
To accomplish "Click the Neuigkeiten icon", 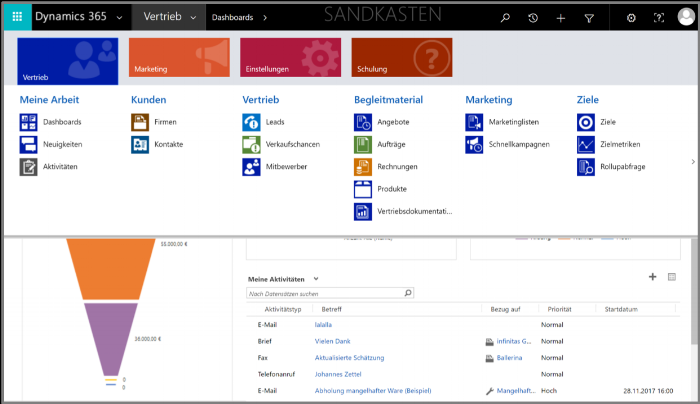I will (29, 144).
